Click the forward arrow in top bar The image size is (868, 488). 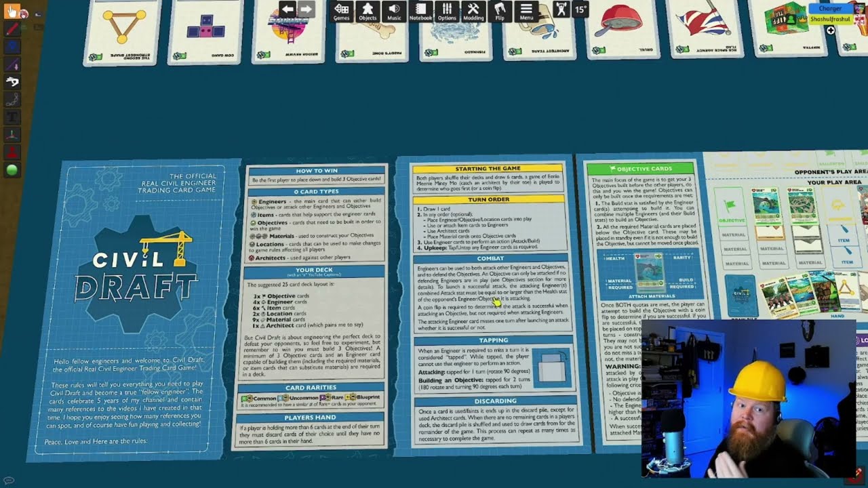306,9
